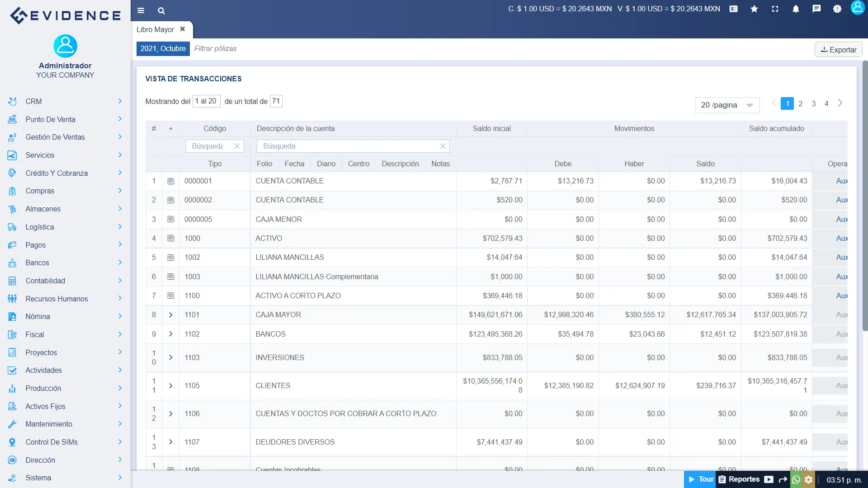This screenshot has width=868, height=488.
Task: Open the user profile avatar in header
Action: click(x=858, y=8)
